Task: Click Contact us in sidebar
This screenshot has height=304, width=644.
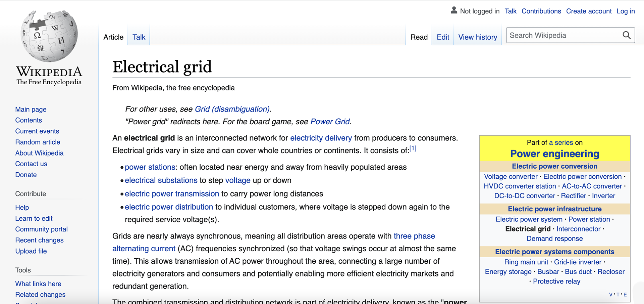Action: point(31,164)
